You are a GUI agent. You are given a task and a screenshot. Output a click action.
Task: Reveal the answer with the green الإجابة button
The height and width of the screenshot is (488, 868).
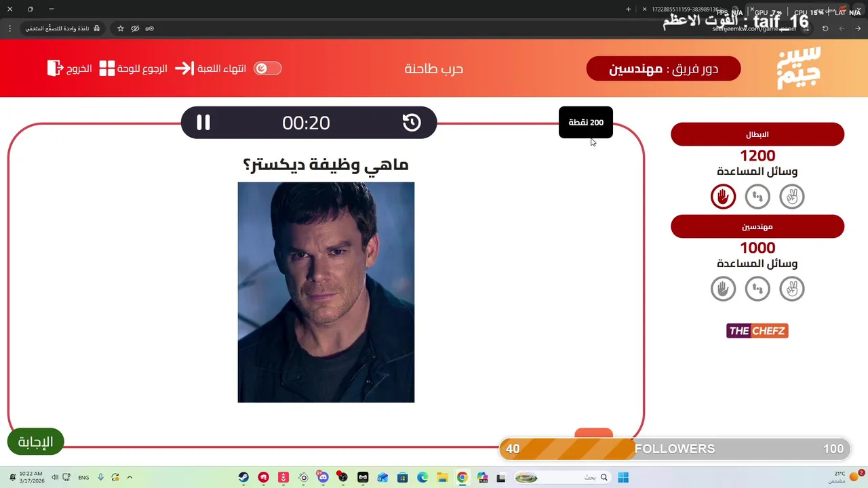pos(35,442)
